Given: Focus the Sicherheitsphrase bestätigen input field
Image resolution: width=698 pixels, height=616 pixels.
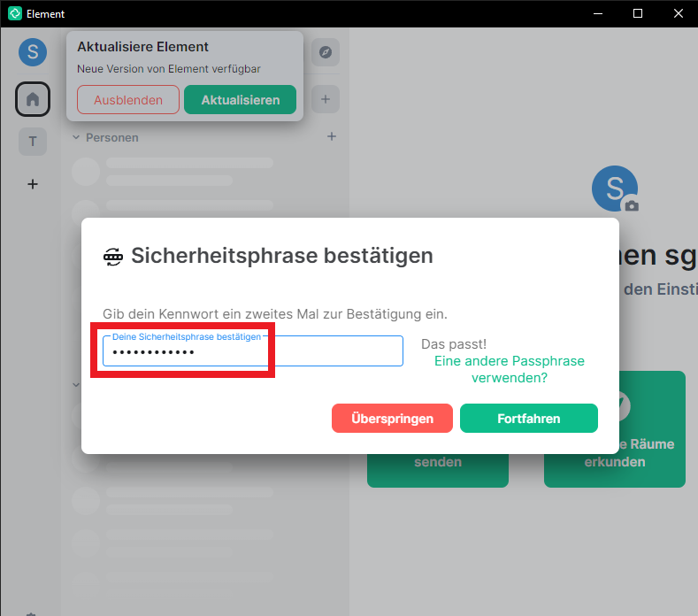Looking at the screenshot, I should 252,351.
